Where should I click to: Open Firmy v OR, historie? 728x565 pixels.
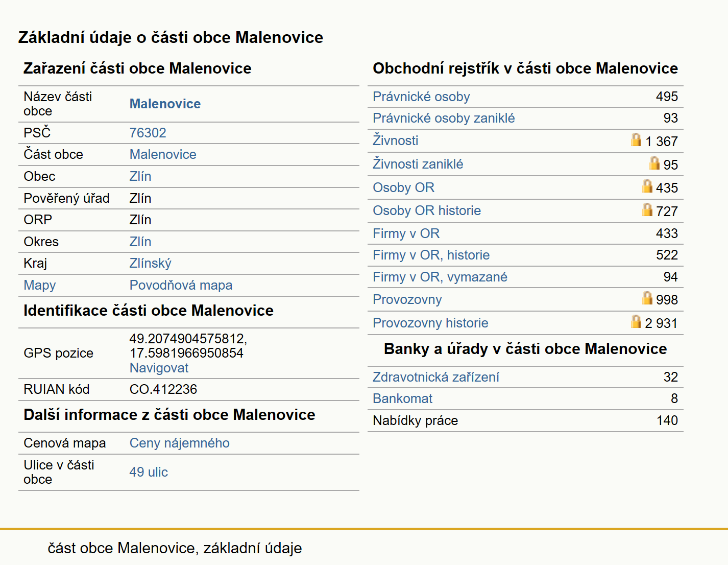(431, 255)
